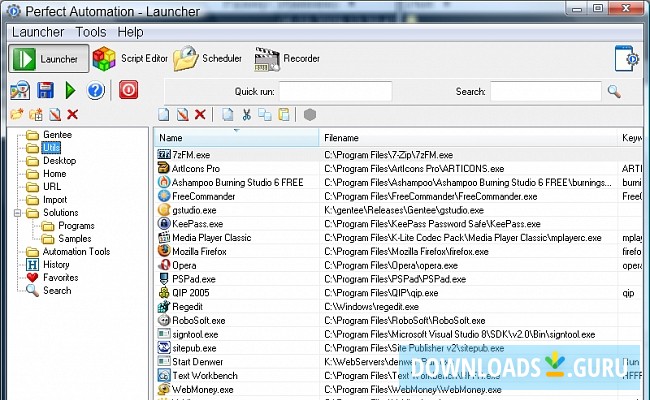The width and height of the screenshot is (650, 400).
Task: Select the PSPad.exe row
Action: coord(398,279)
